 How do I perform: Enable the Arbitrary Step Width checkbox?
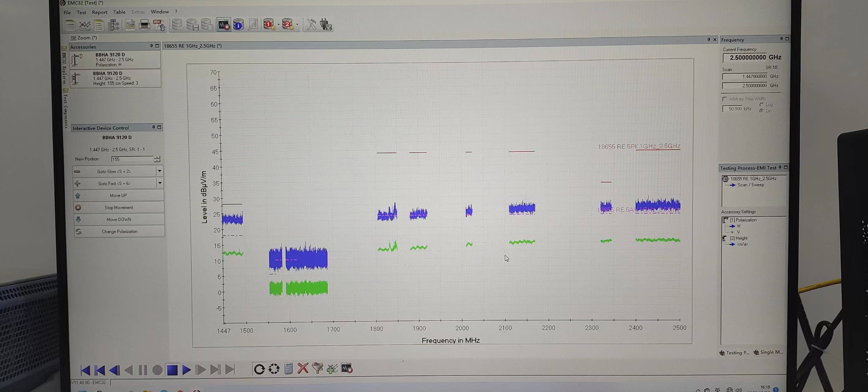[725, 99]
